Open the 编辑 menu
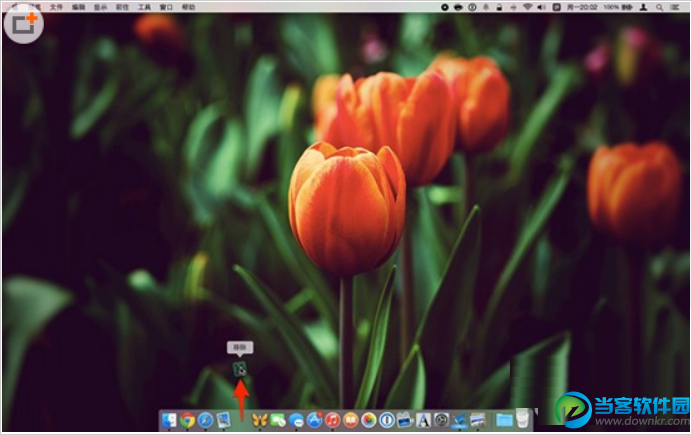The width and height of the screenshot is (691, 435). (x=78, y=7)
